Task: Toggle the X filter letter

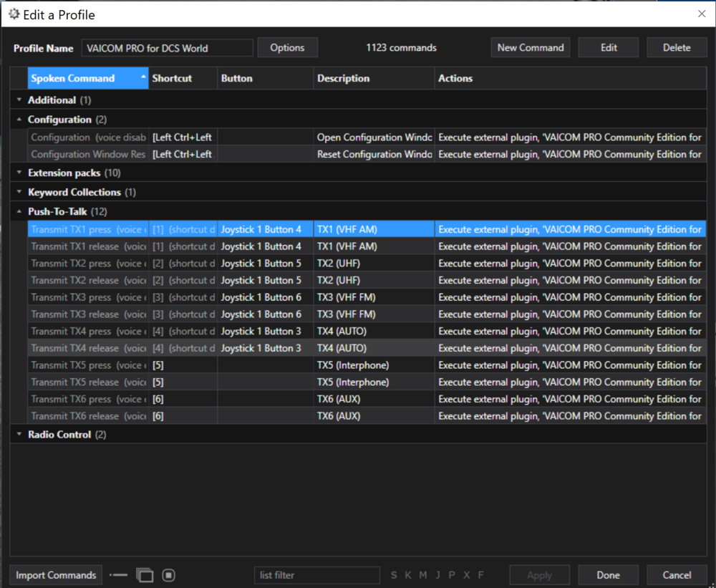Action: click(x=466, y=575)
